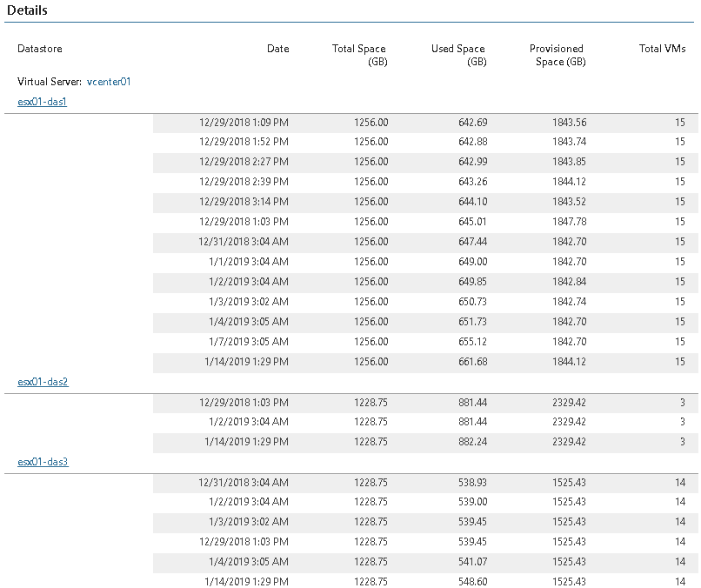Open the esx01-das2 datastore link
701x588 pixels.
[43, 382]
